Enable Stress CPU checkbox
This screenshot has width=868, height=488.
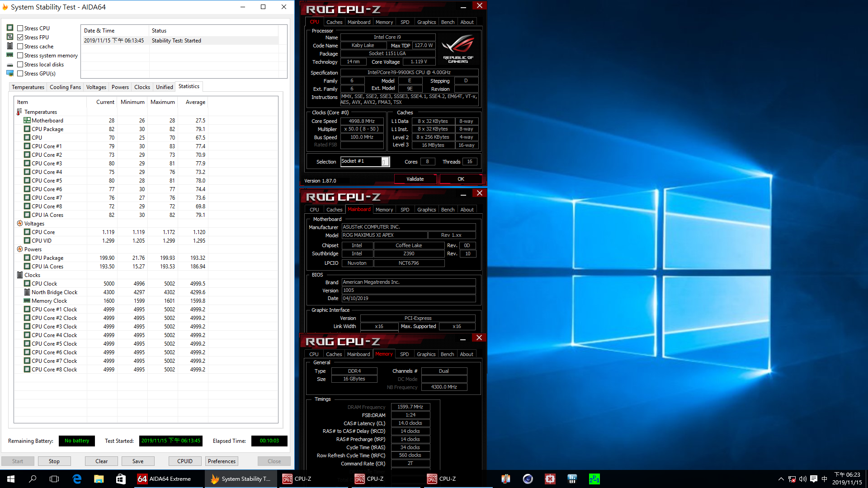(20, 28)
